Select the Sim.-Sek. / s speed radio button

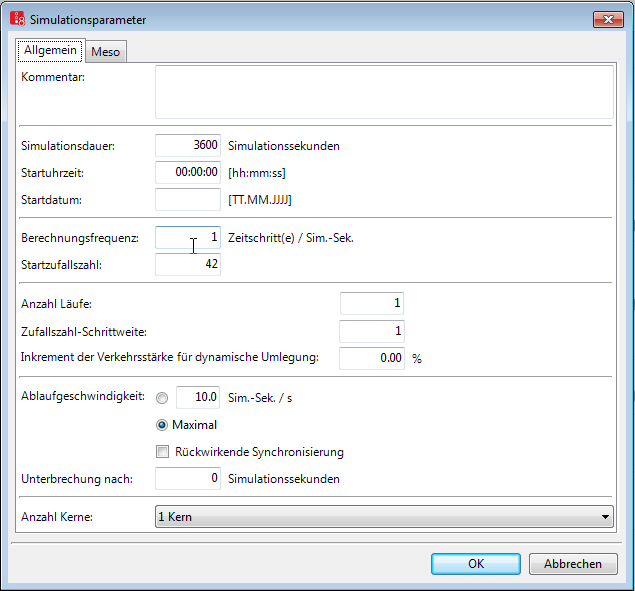point(162,398)
